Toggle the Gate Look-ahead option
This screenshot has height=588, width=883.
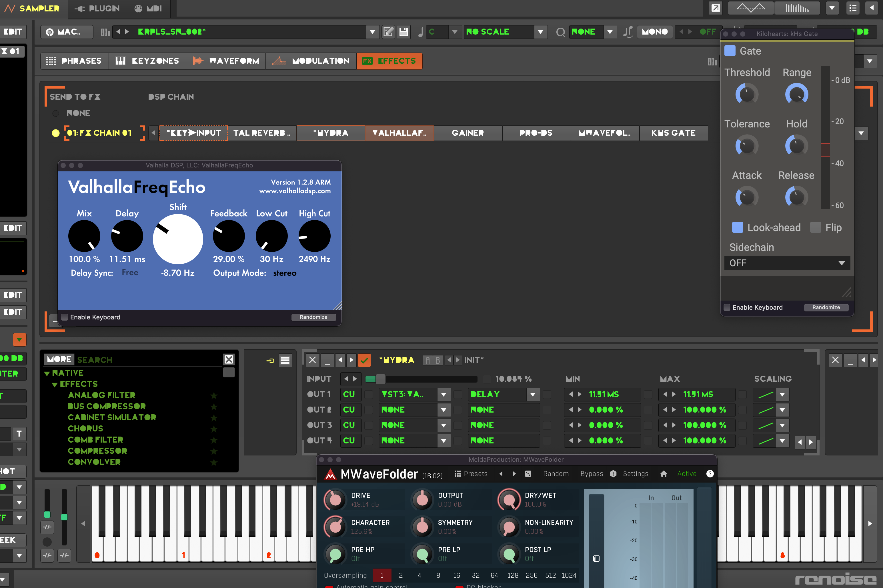click(x=738, y=228)
